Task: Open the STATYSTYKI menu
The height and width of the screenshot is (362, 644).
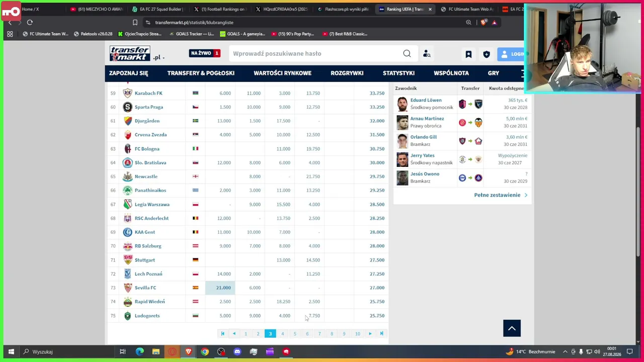Action: click(x=398, y=73)
